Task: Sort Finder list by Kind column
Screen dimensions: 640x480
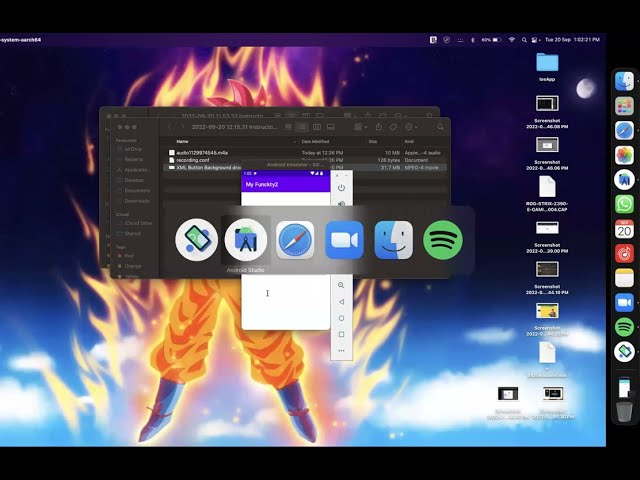Action: (x=409, y=142)
